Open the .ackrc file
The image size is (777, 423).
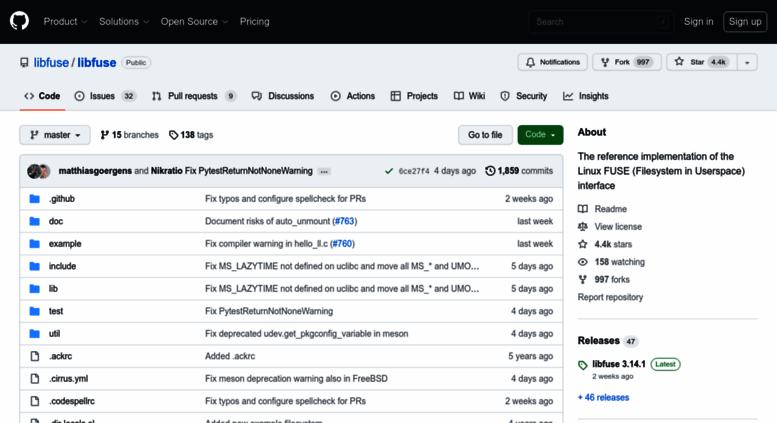[60, 356]
